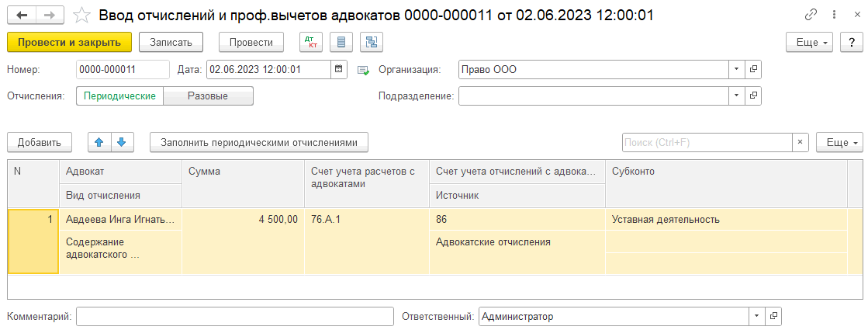The image size is (868, 330).
Task: Clear the search field with X
Action: click(x=801, y=142)
